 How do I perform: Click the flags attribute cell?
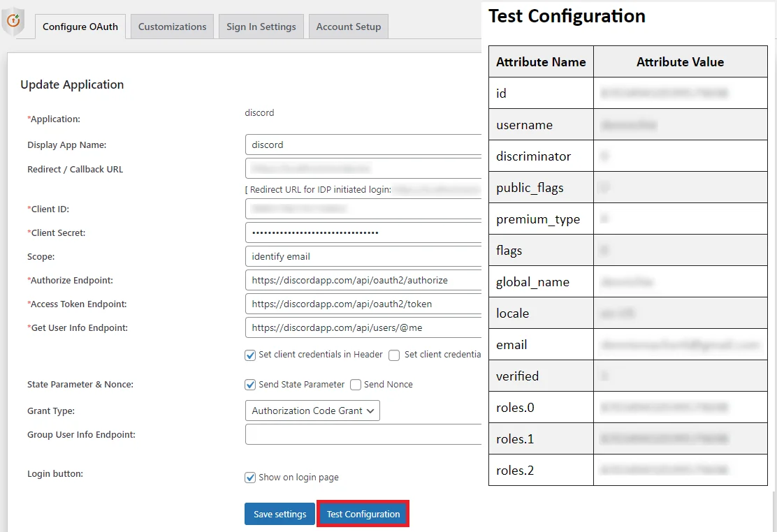pyautogui.click(x=541, y=251)
